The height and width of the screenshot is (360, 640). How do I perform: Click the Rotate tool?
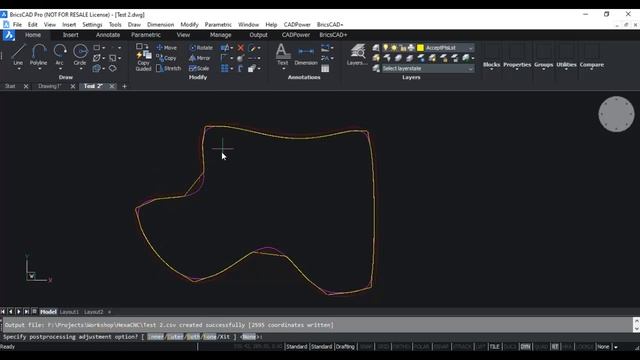pos(201,48)
